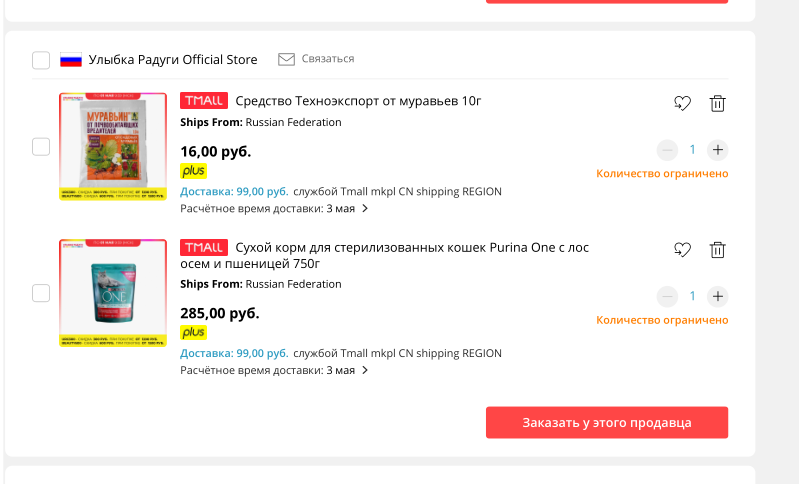Click the envelope icon next to Связаться

click(x=286, y=59)
